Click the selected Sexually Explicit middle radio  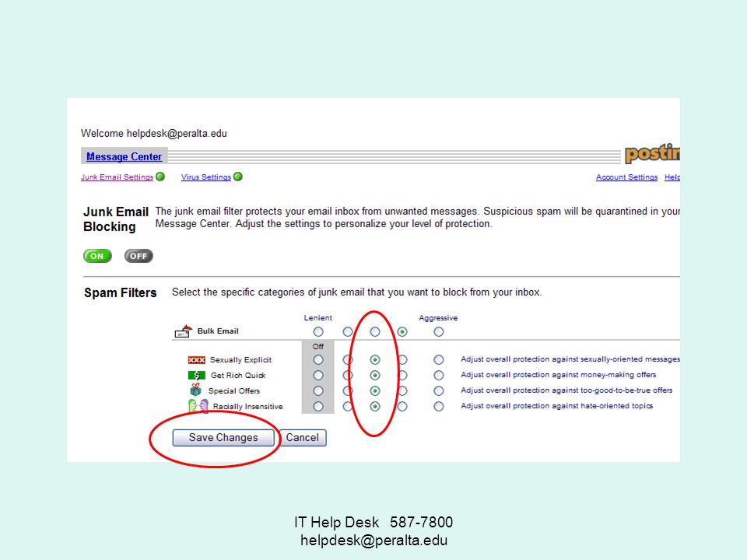[x=375, y=359]
